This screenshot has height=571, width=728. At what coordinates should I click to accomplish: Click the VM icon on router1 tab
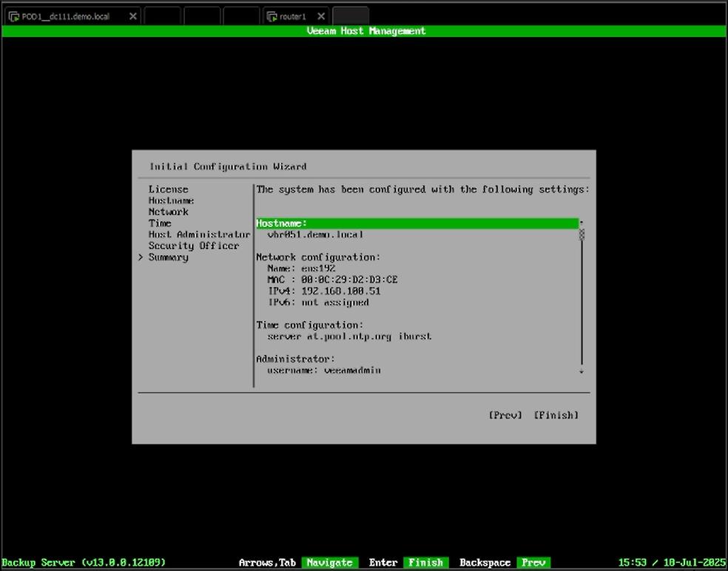[272, 16]
